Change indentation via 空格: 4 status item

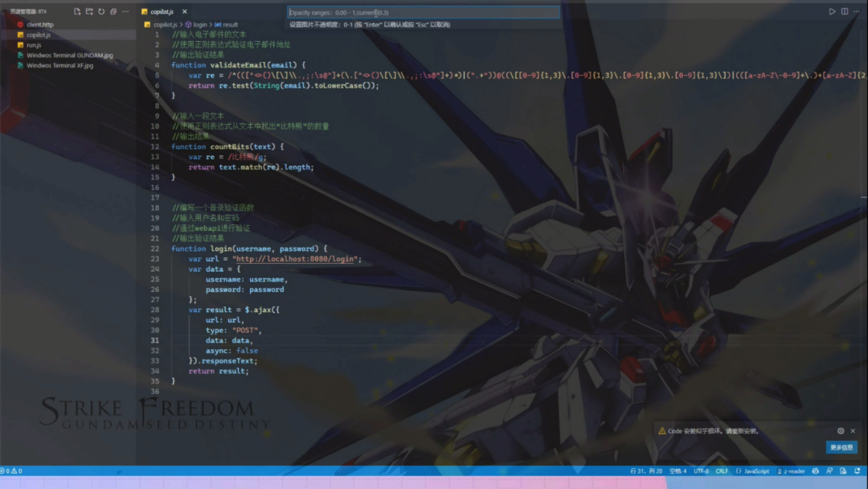(678, 471)
